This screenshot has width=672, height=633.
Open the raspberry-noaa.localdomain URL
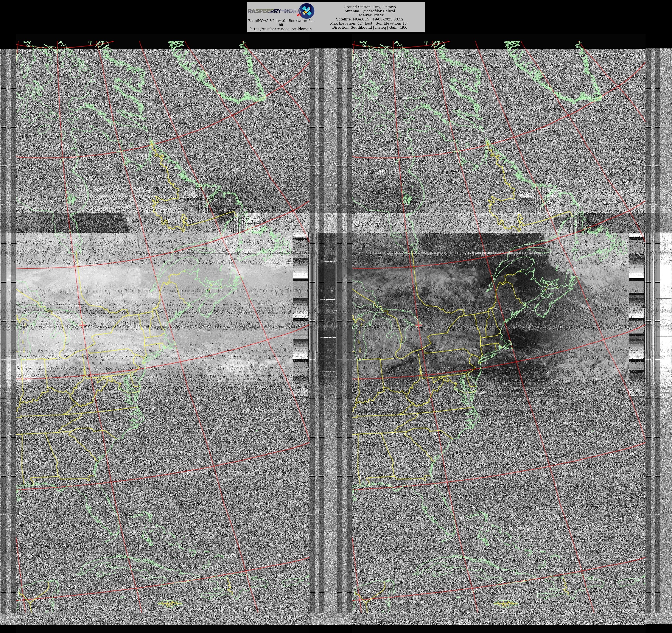coord(281,29)
